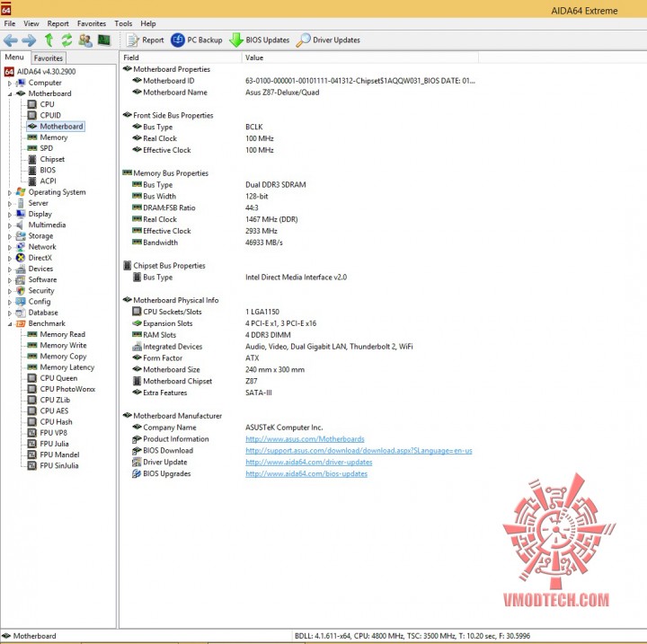
Task: Expand the Storage tree node
Action: [x=10, y=236]
